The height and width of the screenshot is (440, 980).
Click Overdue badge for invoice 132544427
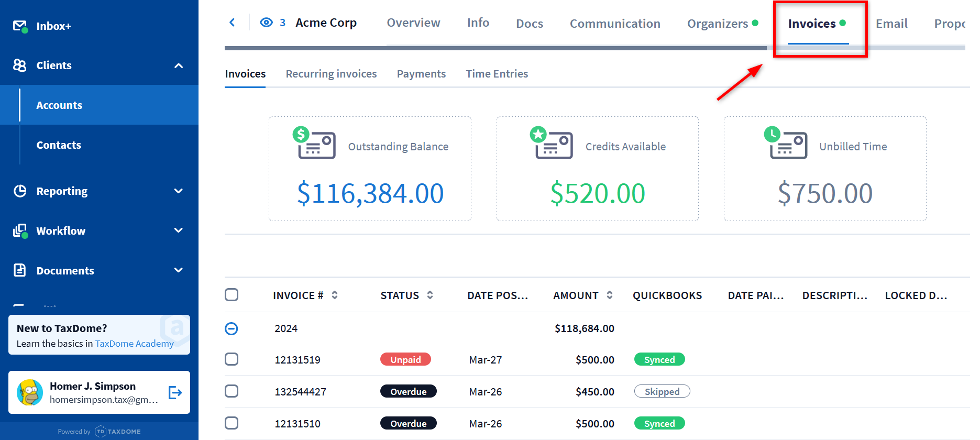point(409,391)
